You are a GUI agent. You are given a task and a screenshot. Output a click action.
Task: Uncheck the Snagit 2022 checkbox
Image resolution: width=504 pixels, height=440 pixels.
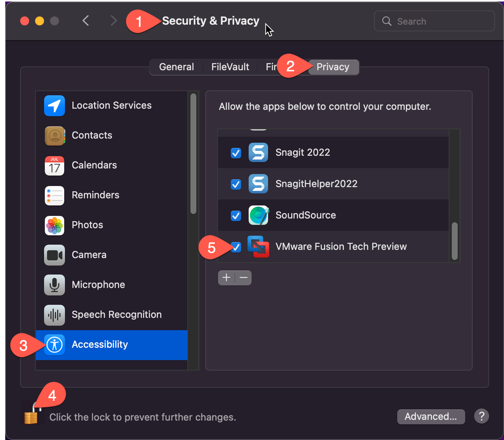pos(236,153)
